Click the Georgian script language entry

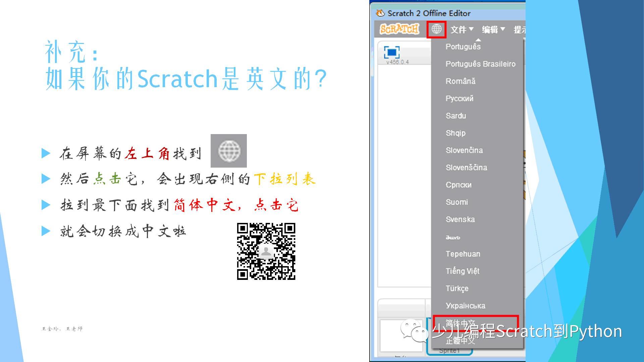[x=452, y=237]
